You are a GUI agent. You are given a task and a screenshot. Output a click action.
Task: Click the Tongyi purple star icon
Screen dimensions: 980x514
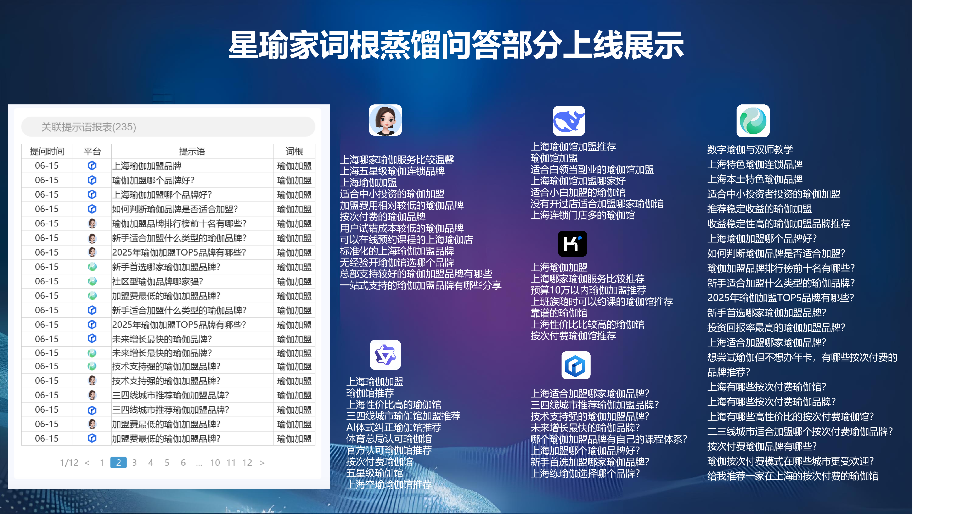point(385,355)
